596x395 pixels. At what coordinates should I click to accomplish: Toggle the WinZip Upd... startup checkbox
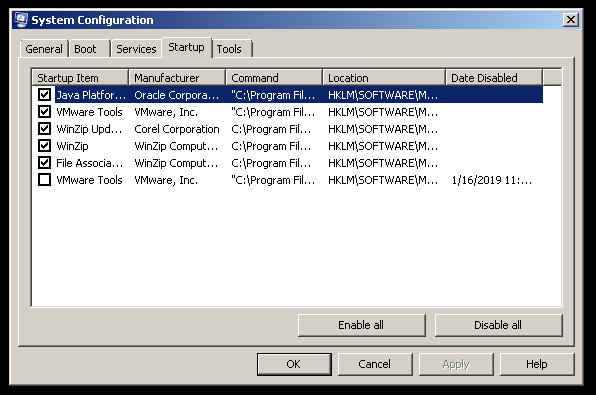[44, 128]
